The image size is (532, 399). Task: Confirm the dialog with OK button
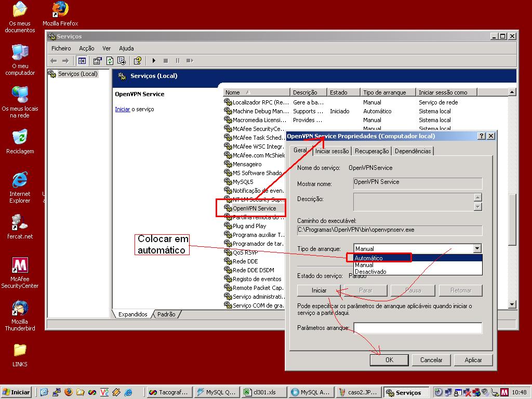pyautogui.click(x=389, y=360)
